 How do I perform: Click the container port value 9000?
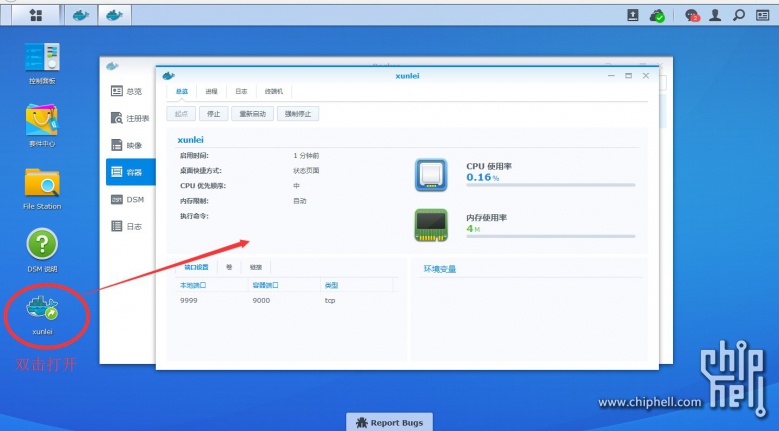(x=261, y=300)
